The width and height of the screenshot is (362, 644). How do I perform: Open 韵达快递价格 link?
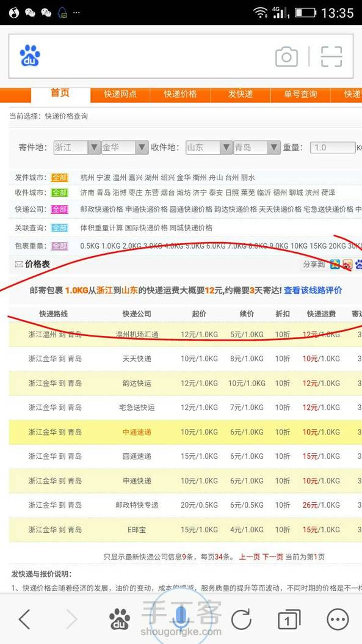pyautogui.click(x=236, y=210)
